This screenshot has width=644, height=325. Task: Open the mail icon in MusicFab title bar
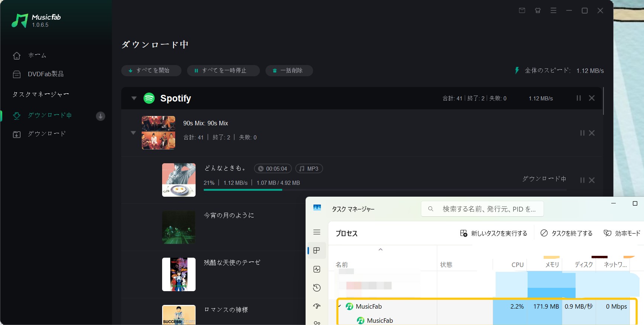click(x=522, y=10)
